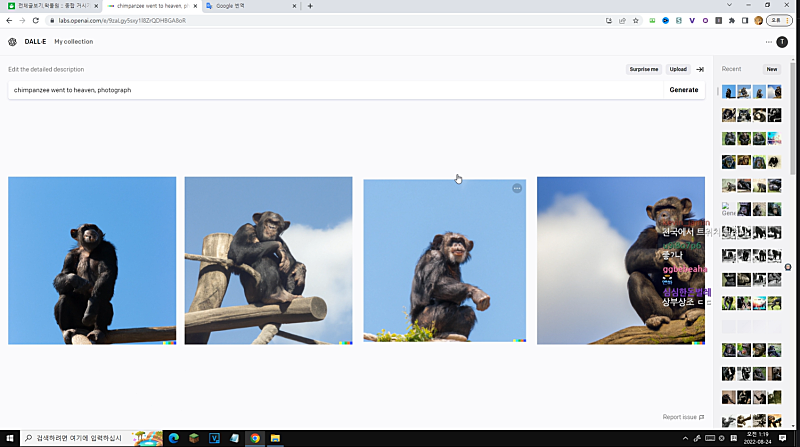Show hidden system tray icons
800x447 pixels.
point(685,438)
